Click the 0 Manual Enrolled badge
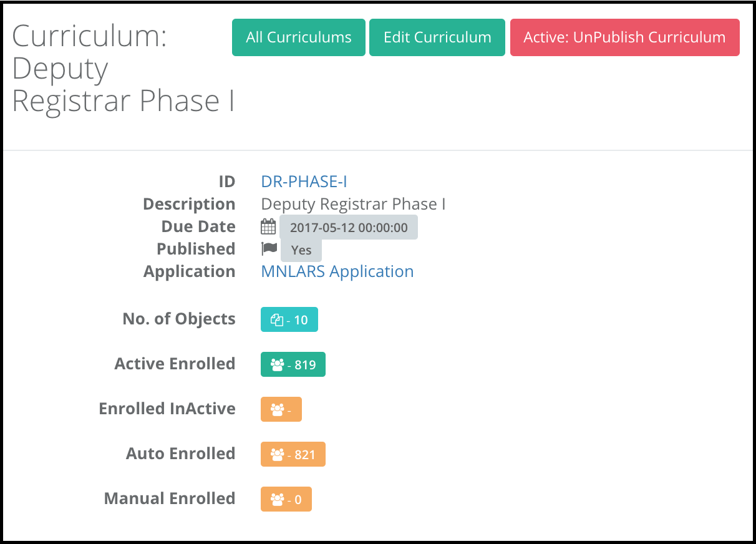The image size is (756, 544). 286,500
